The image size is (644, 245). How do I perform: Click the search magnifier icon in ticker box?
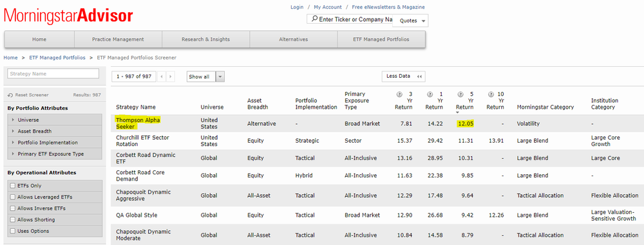point(315,19)
